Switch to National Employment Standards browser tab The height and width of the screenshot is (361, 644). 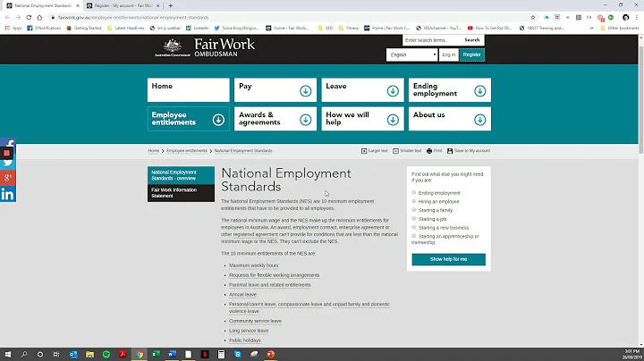[43, 5]
